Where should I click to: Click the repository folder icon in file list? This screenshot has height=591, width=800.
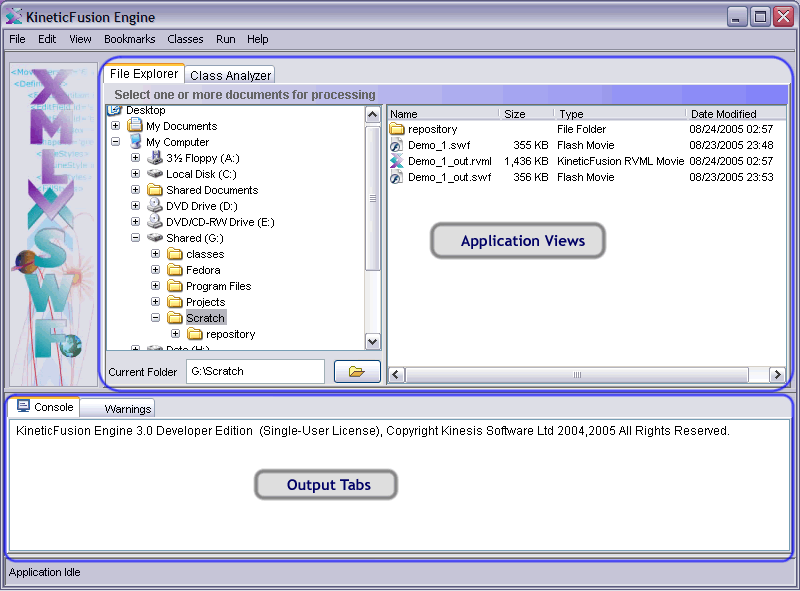[x=397, y=129]
